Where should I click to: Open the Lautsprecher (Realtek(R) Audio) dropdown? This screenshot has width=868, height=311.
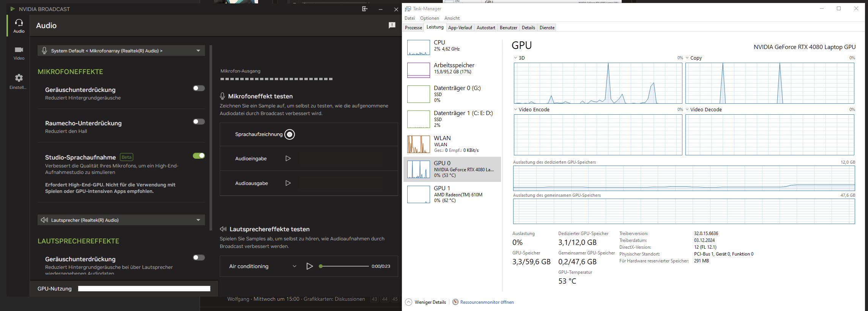(x=121, y=220)
